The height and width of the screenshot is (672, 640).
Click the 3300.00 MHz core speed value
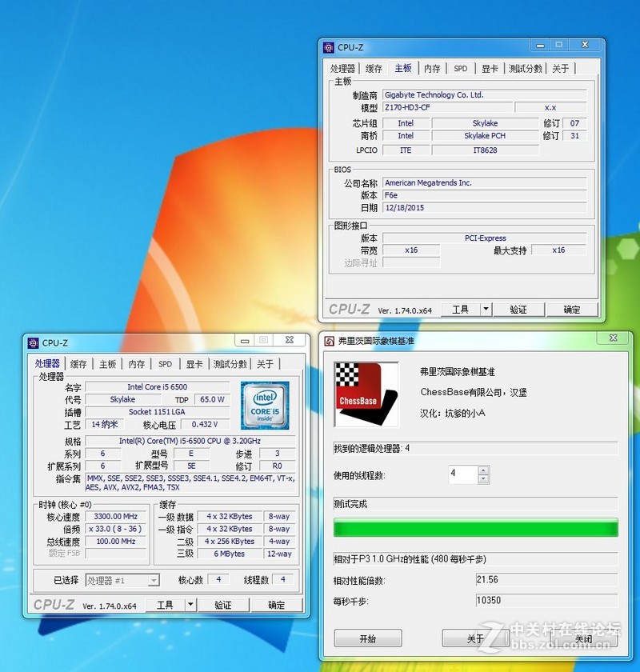point(116,517)
